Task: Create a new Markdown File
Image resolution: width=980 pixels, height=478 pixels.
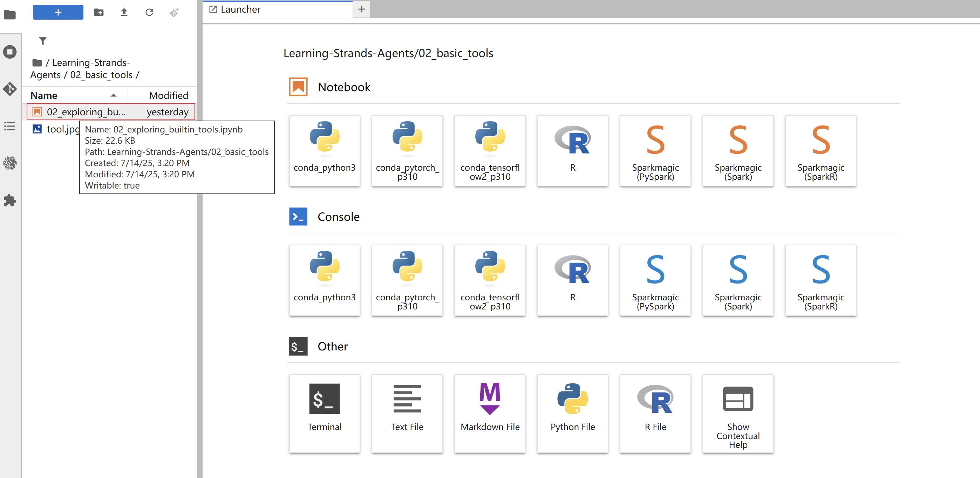Action: (490, 414)
